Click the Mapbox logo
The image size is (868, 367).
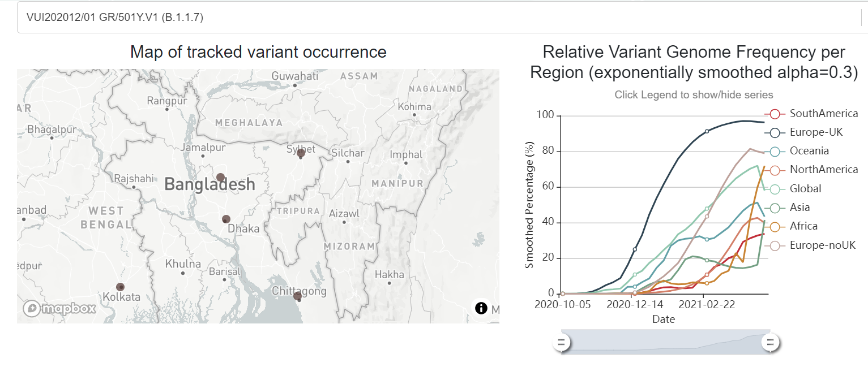59,308
